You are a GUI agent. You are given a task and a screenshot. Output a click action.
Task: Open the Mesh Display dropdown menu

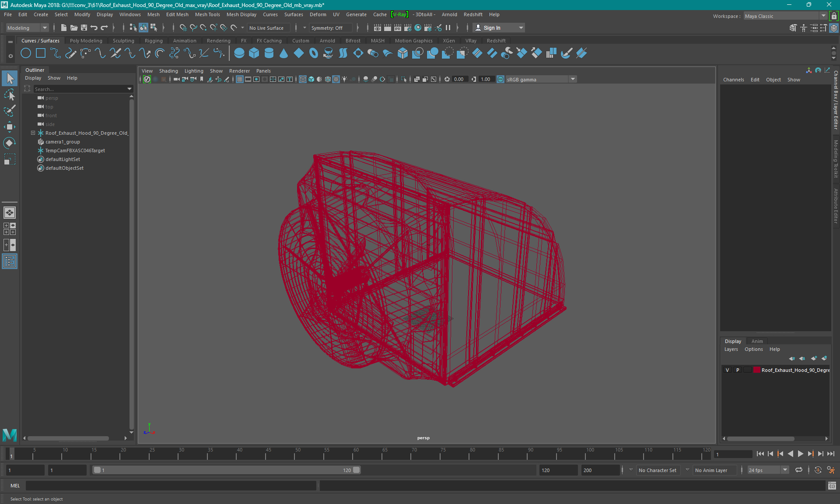[244, 14]
